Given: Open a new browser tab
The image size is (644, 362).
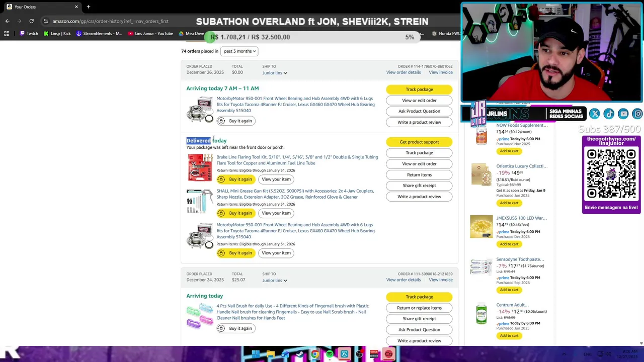Looking at the screenshot, I should click(x=88, y=7).
